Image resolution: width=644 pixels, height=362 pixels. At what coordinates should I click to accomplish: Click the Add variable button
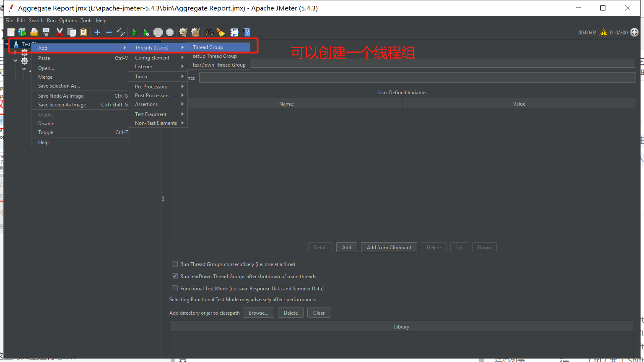(347, 247)
